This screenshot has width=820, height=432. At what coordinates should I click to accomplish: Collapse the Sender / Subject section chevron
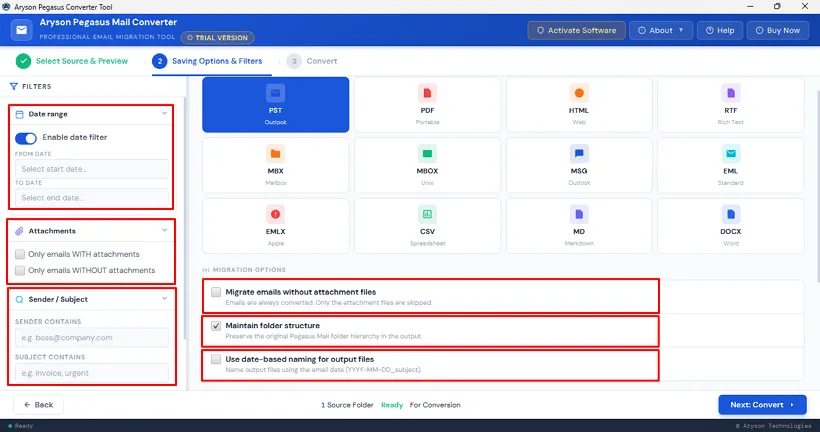tap(164, 299)
